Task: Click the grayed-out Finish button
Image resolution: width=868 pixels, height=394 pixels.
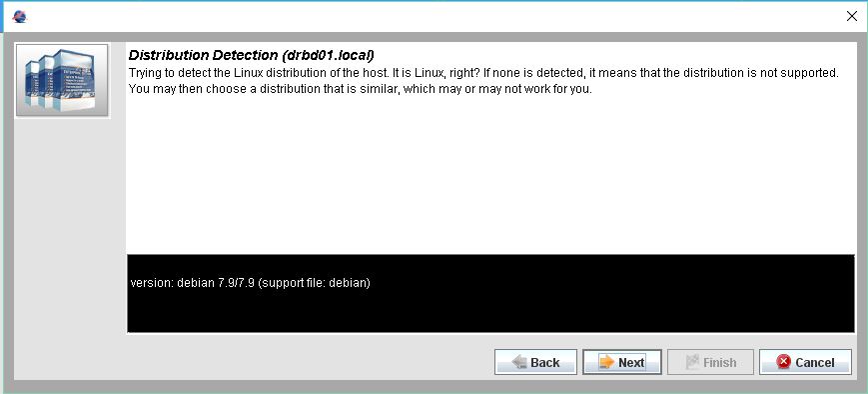Action: click(711, 362)
